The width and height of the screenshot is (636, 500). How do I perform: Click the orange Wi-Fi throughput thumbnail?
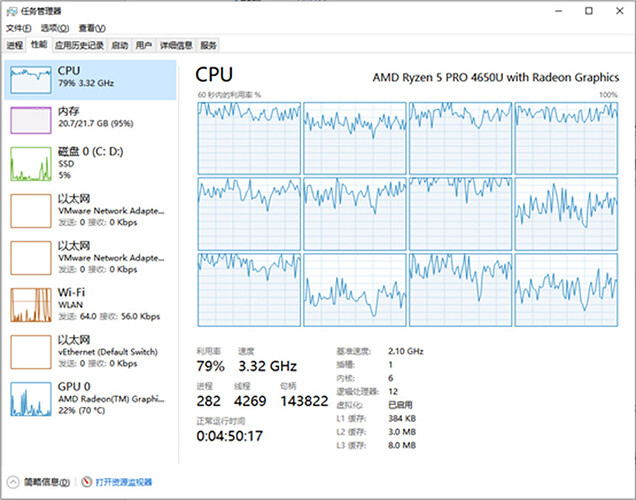click(31, 305)
